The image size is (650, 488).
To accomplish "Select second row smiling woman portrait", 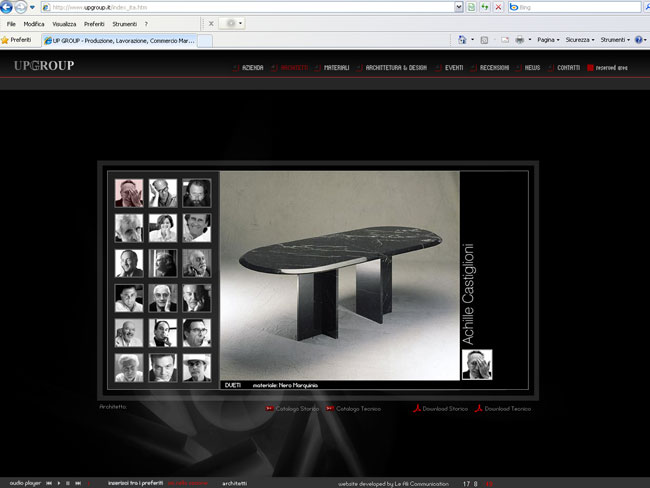I will (163, 228).
